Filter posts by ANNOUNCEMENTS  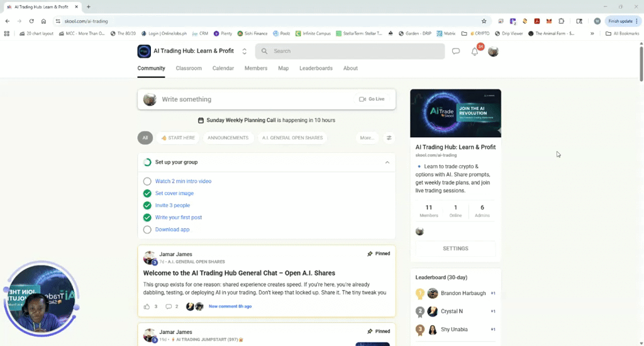pyautogui.click(x=228, y=138)
